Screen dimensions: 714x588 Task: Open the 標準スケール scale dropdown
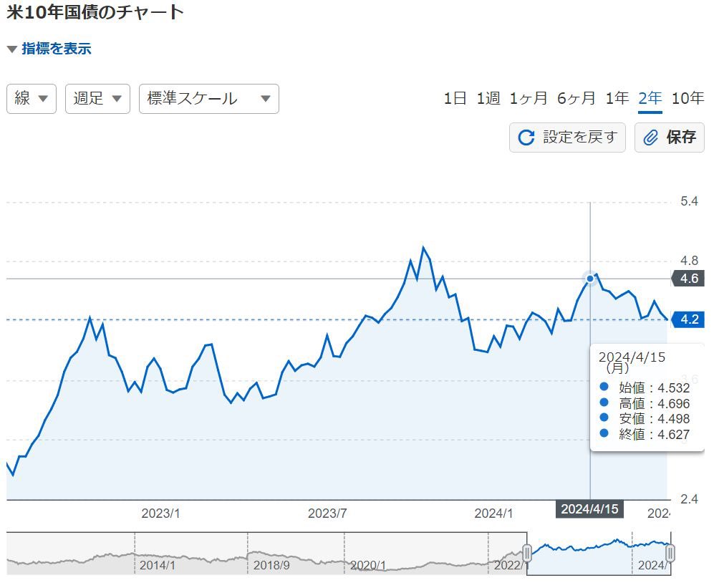point(208,98)
